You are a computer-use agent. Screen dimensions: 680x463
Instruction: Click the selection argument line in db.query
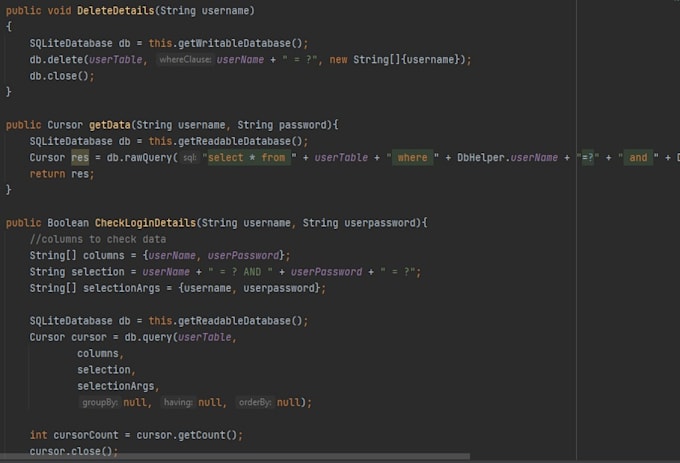click(106, 370)
